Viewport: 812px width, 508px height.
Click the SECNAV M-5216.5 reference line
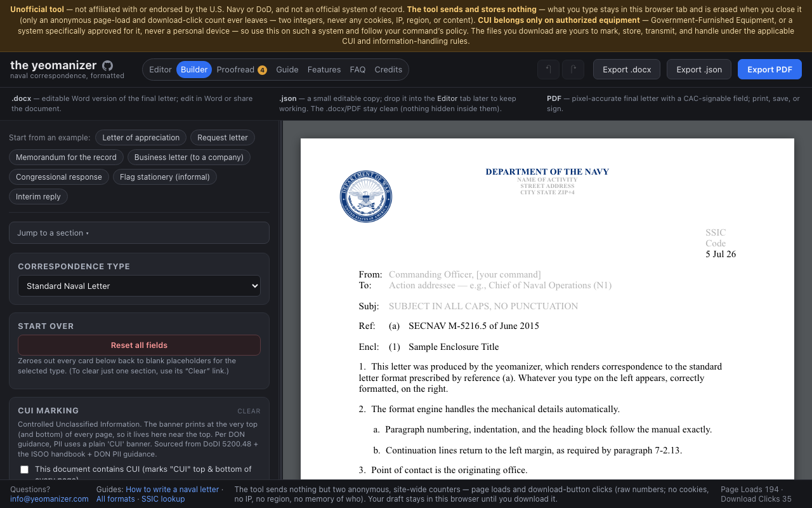click(x=474, y=326)
